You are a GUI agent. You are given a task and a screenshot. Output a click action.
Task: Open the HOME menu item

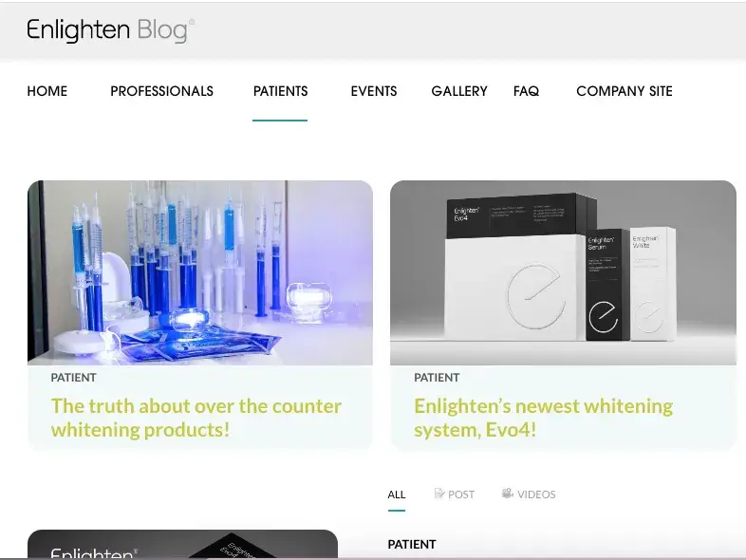click(x=47, y=91)
